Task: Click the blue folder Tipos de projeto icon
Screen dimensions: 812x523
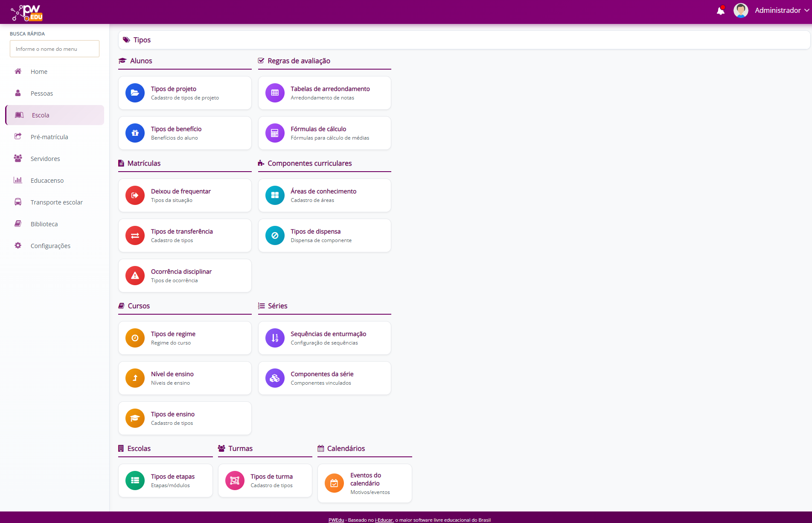Action: click(135, 93)
